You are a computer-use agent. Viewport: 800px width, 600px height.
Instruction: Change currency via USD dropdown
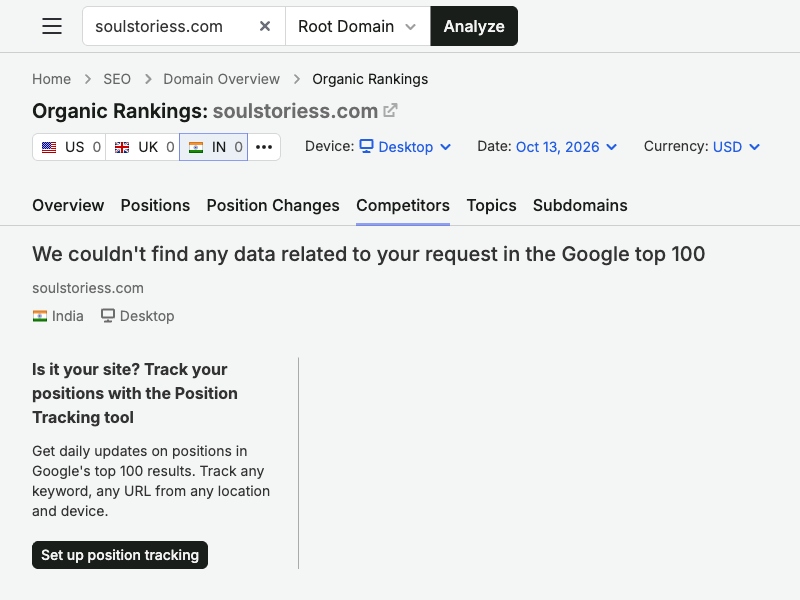736,147
